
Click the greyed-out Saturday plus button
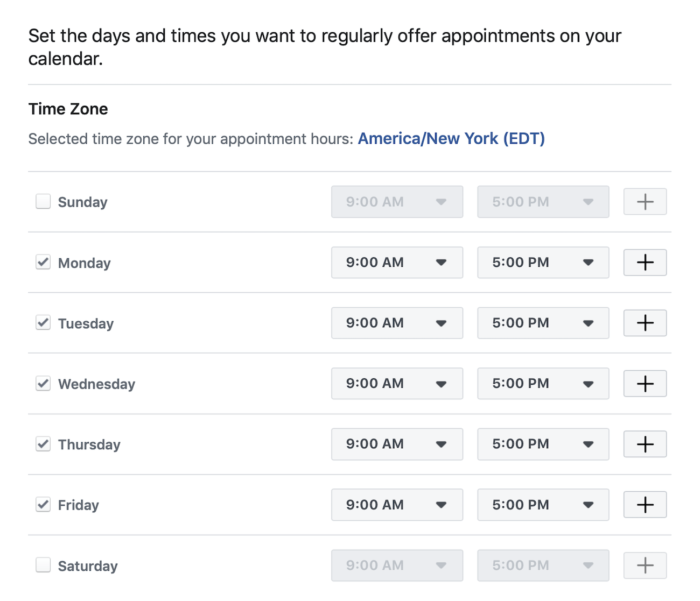(645, 565)
